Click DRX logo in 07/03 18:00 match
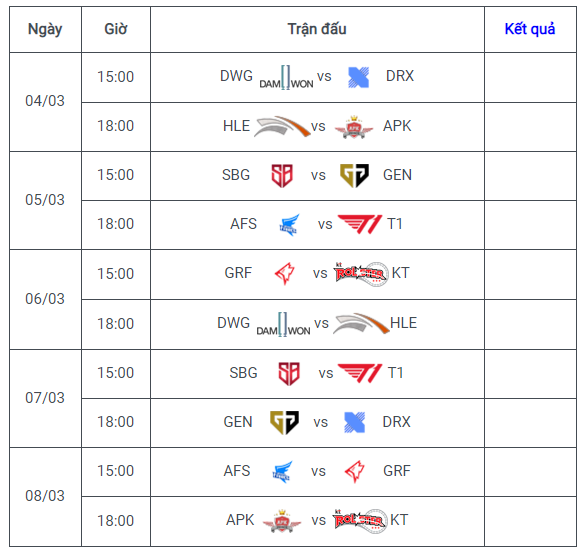586x553 pixels. click(354, 423)
